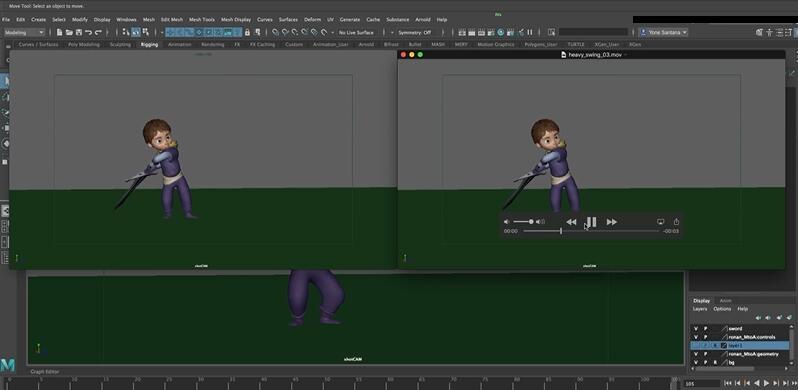
Task: Click the new scene icon in the toolbar
Action: (60, 32)
